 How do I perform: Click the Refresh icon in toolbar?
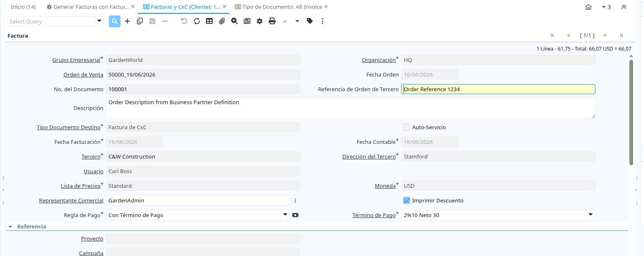[197, 21]
